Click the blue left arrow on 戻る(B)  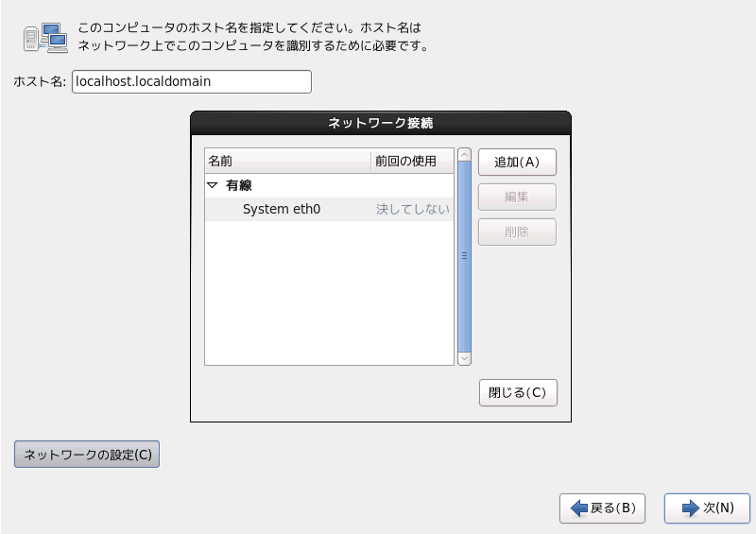[x=578, y=508]
